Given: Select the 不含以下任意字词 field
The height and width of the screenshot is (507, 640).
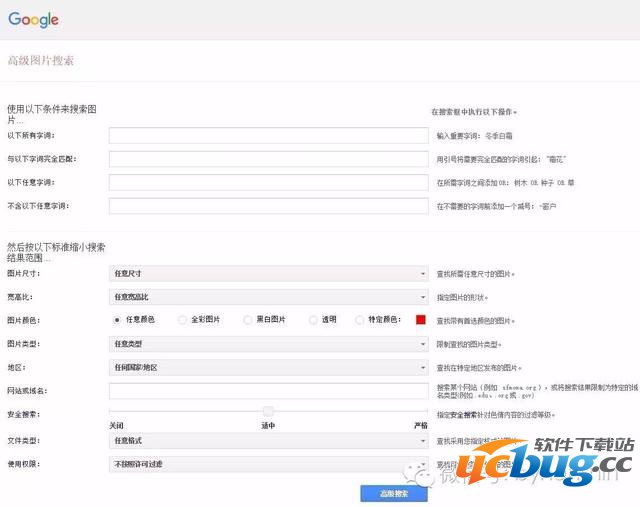Looking at the screenshot, I should pyautogui.click(x=269, y=206).
